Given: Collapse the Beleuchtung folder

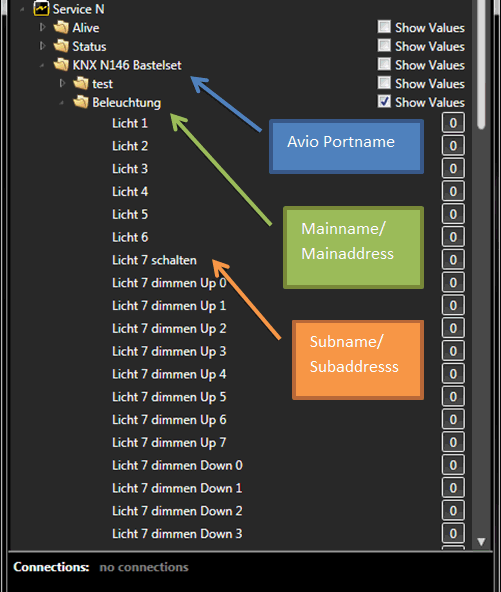Looking at the screenshot, I should [x=62, y=103].
